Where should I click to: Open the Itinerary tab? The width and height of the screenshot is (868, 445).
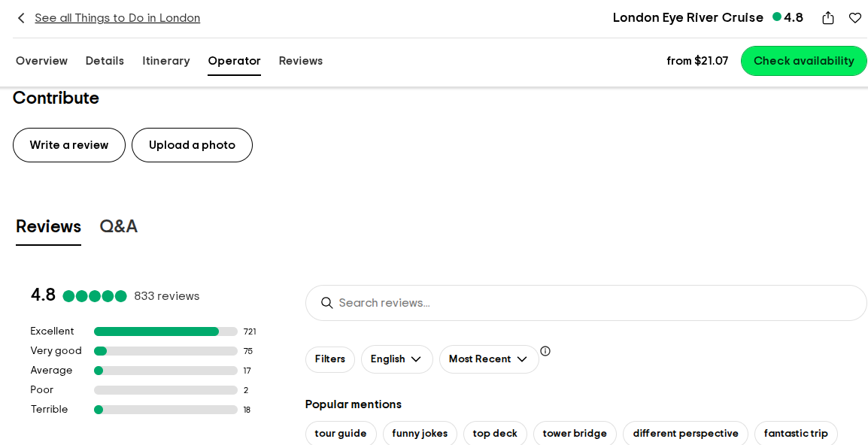(x=166, y=61)
